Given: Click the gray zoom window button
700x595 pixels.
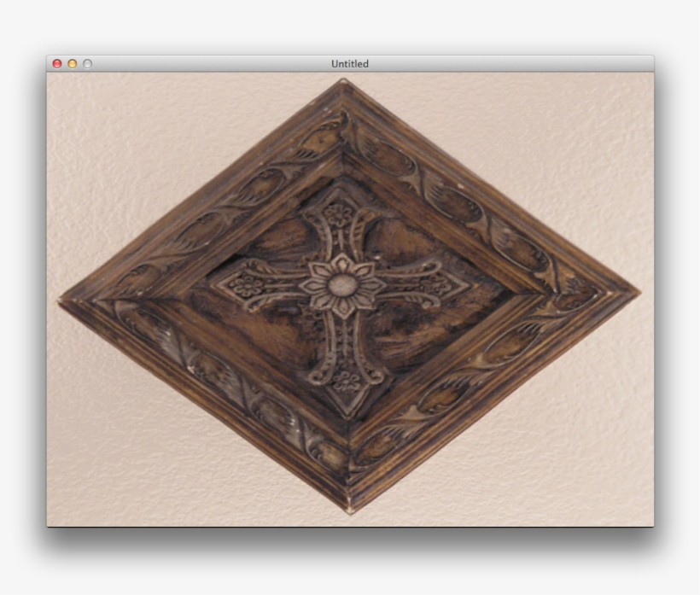Looking at the screenshot, I should 87,64.
